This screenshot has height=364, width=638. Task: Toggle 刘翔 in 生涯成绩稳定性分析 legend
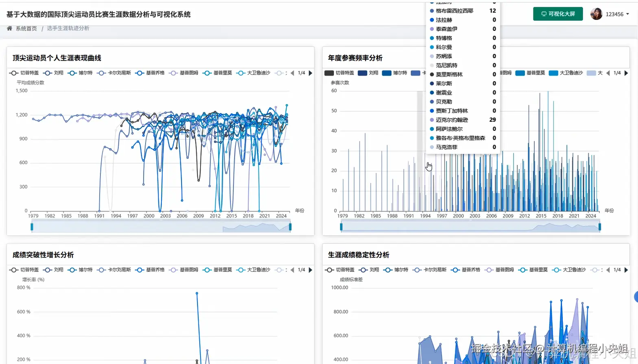click(369, 270)
